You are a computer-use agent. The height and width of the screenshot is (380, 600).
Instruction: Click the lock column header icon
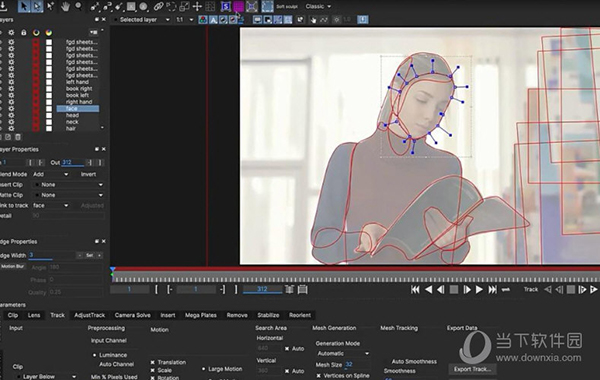[23, 33]
